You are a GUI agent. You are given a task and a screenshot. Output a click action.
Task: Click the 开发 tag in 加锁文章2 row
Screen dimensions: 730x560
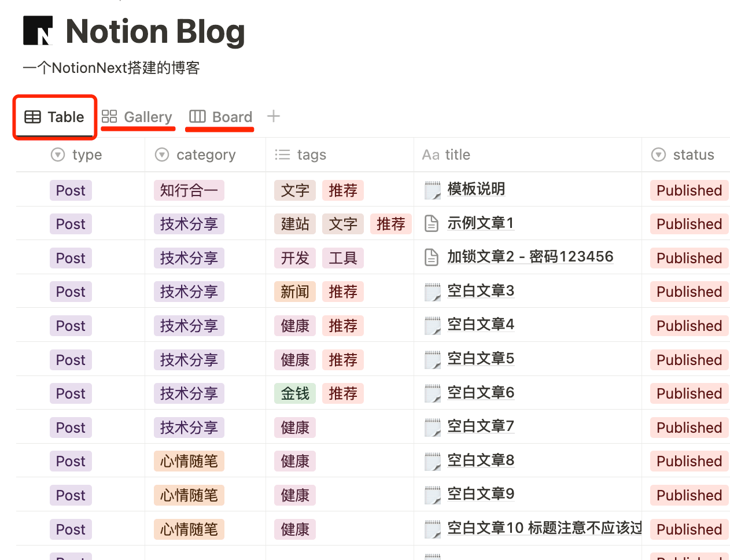point(295,258)
